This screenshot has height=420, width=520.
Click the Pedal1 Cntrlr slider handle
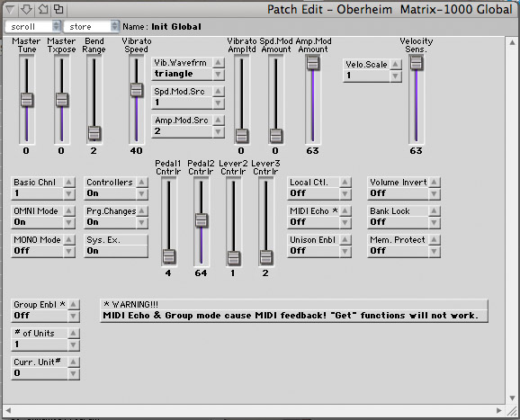click(x=169, y=257)
